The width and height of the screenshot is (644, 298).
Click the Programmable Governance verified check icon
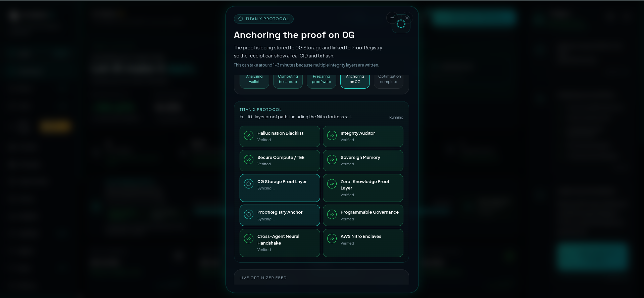coord(332,214)
